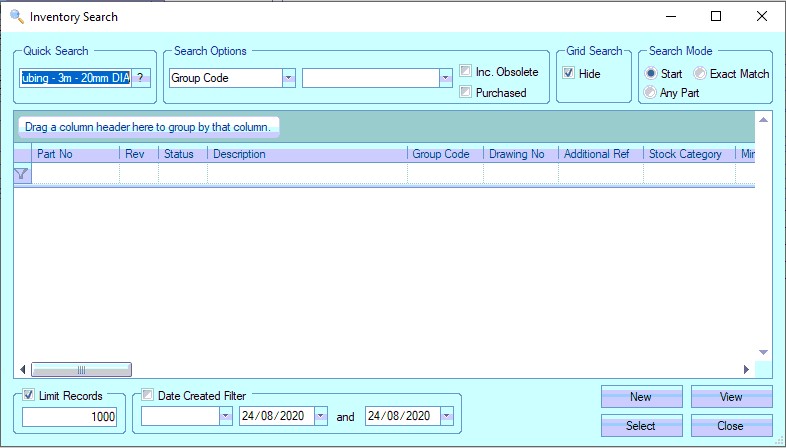
Task: Click the Limit Records number field
Action: coord(69,416)
